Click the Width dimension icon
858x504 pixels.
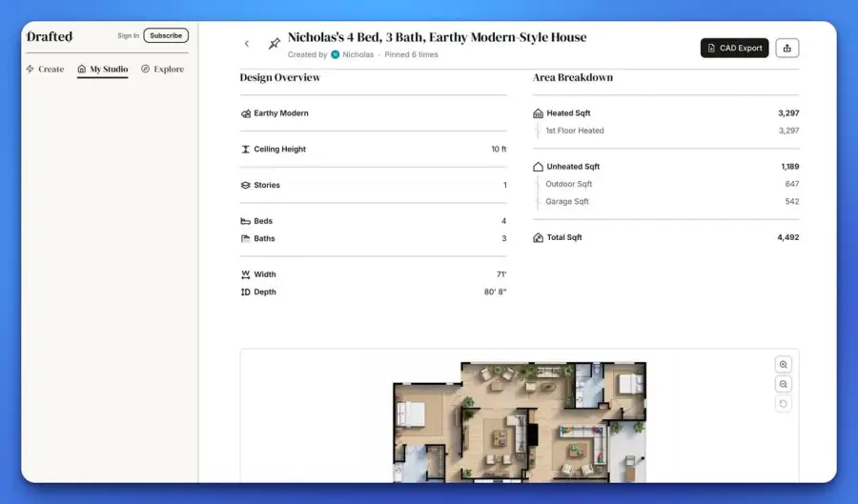coord(246,274)
